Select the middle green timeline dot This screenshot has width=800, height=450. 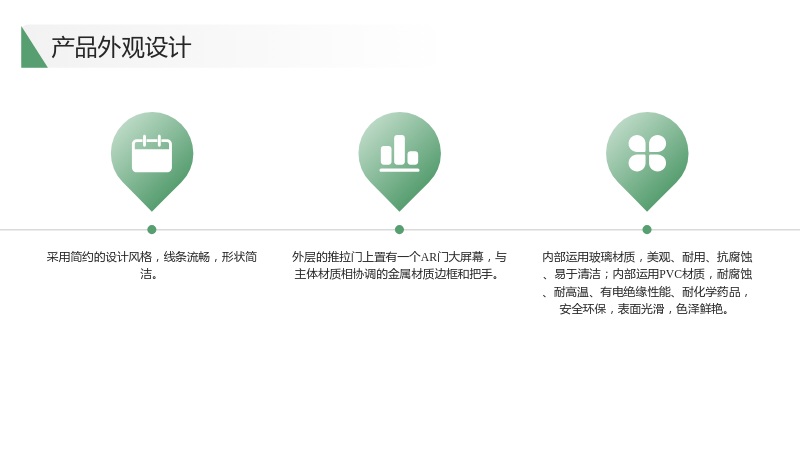(x=399, y=230)
